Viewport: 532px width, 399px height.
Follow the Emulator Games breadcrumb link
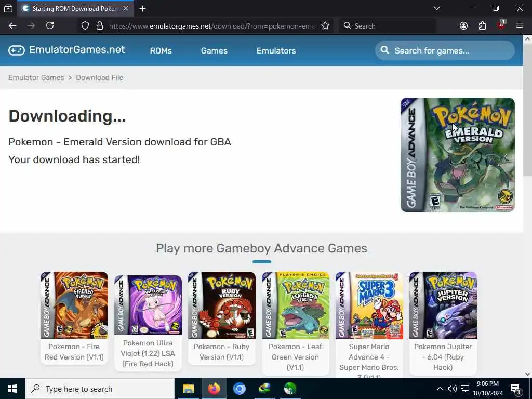click(36, 77)
